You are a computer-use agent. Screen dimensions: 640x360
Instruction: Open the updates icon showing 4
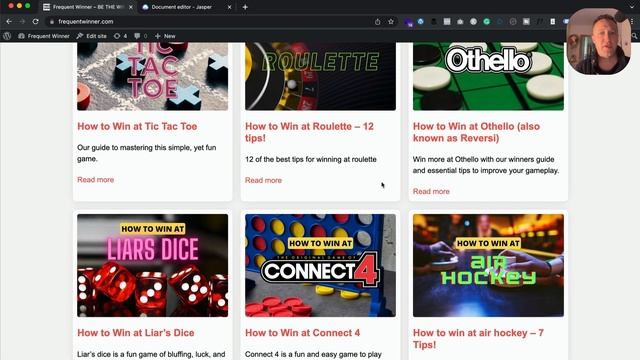(x=120, y=36)
